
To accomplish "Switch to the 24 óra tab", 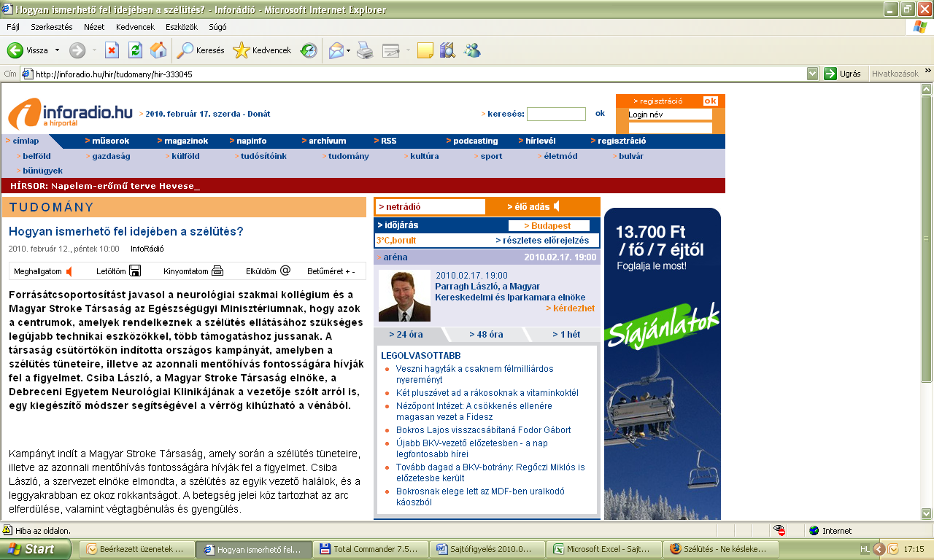I will [x=405, y=335].
